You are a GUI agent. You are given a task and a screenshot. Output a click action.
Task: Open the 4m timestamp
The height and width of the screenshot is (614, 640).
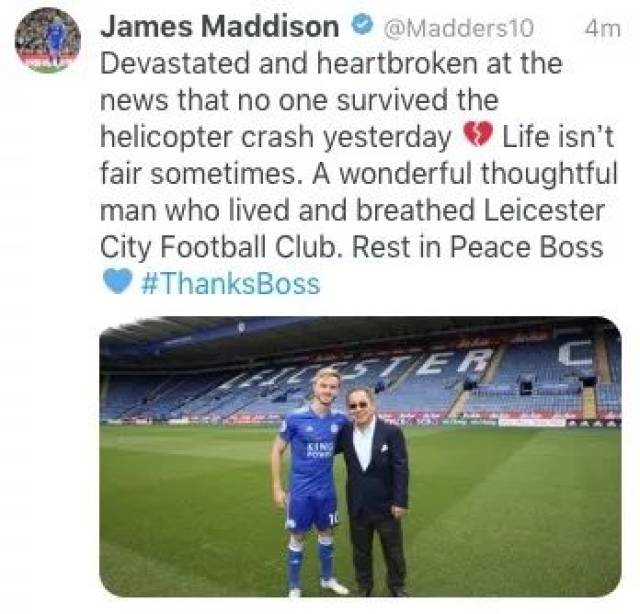(x=602, y=29)
